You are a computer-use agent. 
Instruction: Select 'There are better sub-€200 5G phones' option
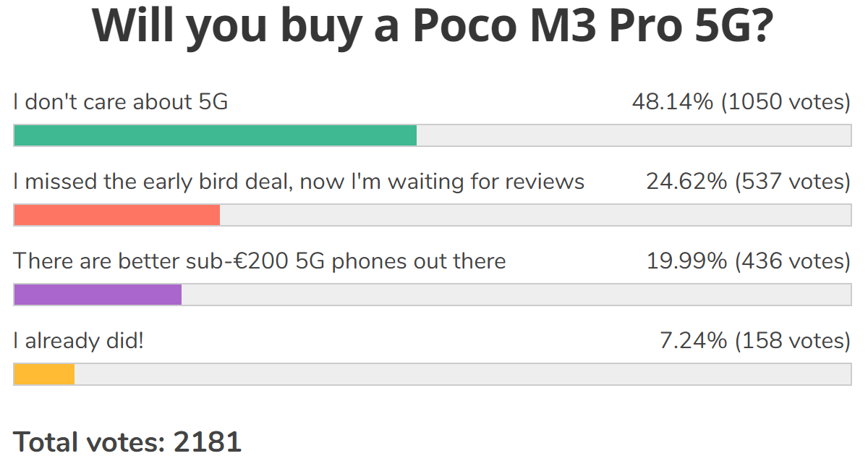260,261
